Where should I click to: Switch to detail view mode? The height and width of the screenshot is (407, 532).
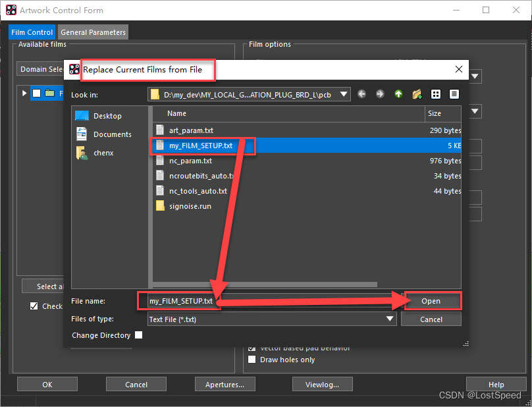tap(454, 95)
